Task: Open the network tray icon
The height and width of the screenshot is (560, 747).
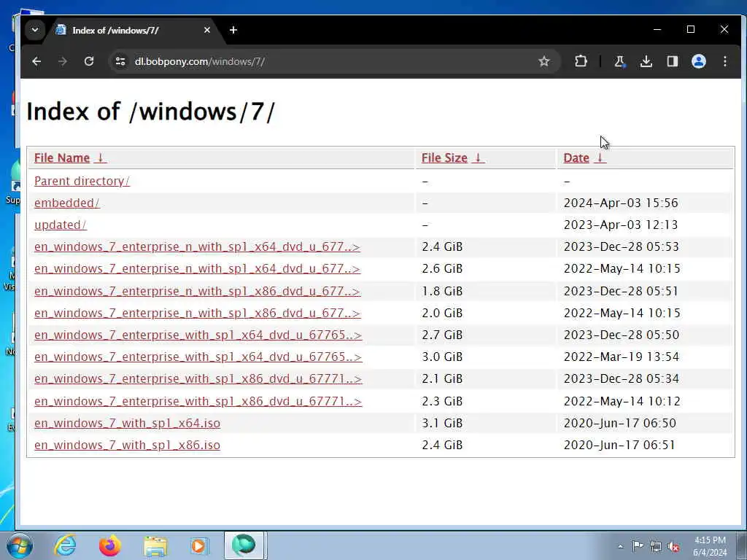Action: 656,547
